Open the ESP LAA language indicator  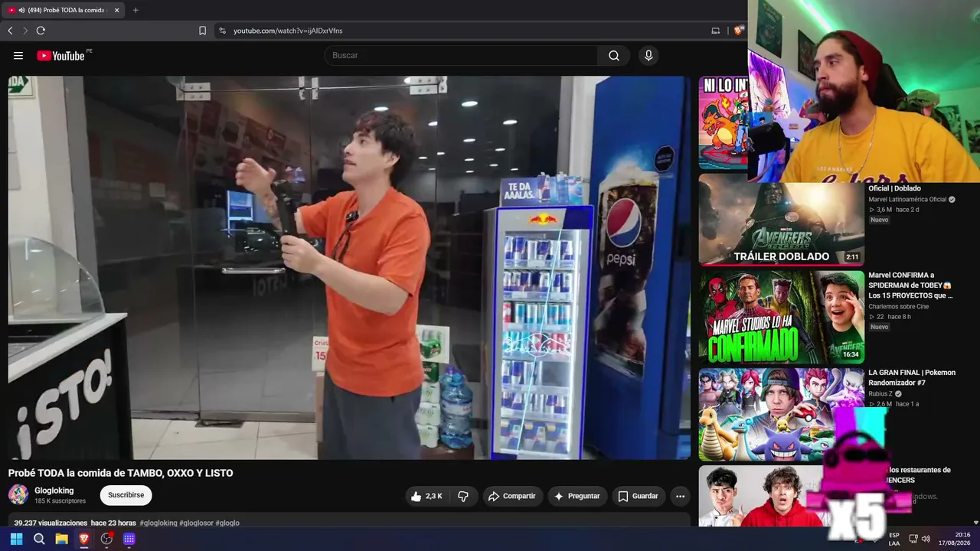point(894,539)
